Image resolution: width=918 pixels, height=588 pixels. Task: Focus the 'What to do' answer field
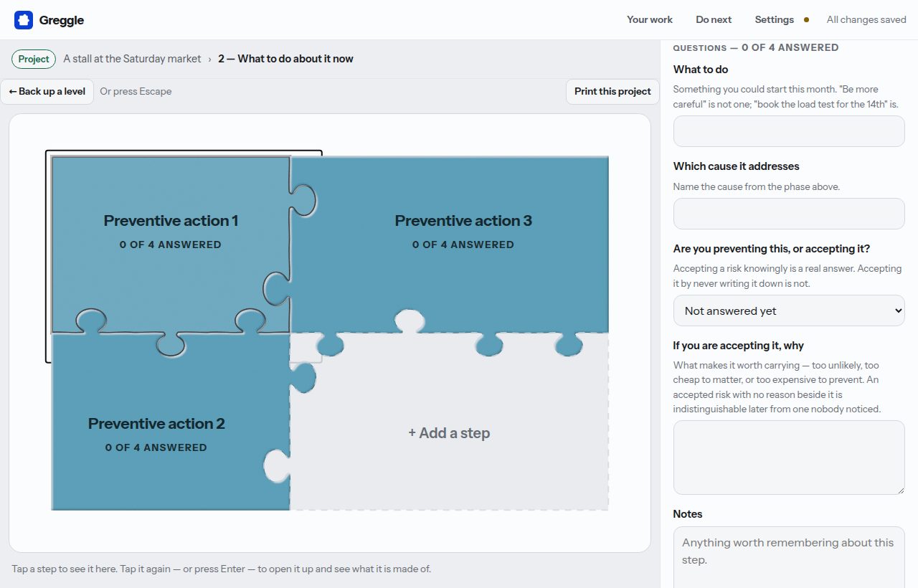789,131
